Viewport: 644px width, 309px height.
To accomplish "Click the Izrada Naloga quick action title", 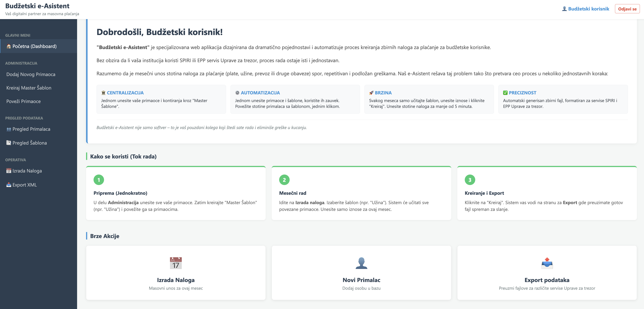I will pyautogui.click(x=176, y=280).
